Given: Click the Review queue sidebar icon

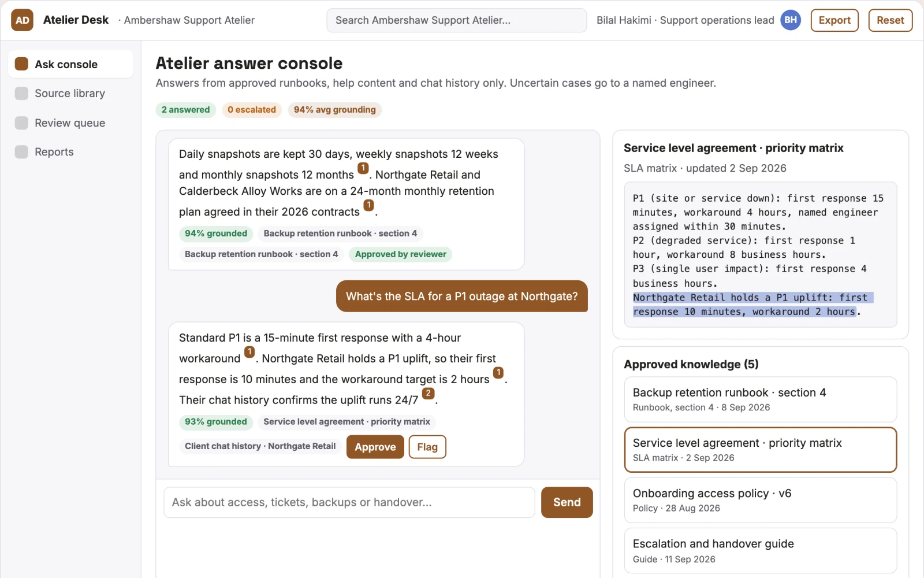Looking at the screenshot, I should click(x=21, y=123).
